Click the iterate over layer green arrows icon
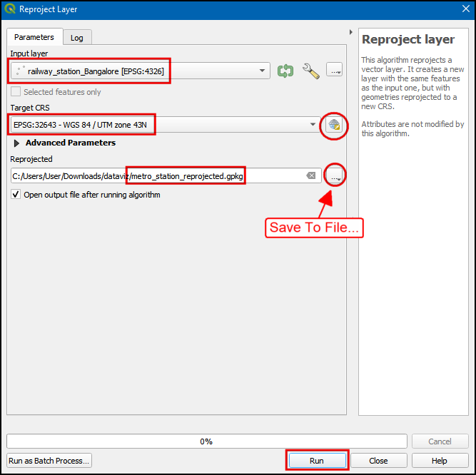476x475 pixels. pyautogui.click(x=285, y=71)
